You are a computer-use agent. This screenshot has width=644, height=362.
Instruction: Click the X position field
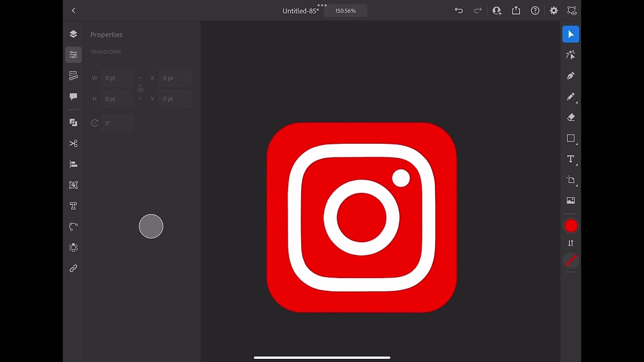(175, 78)
